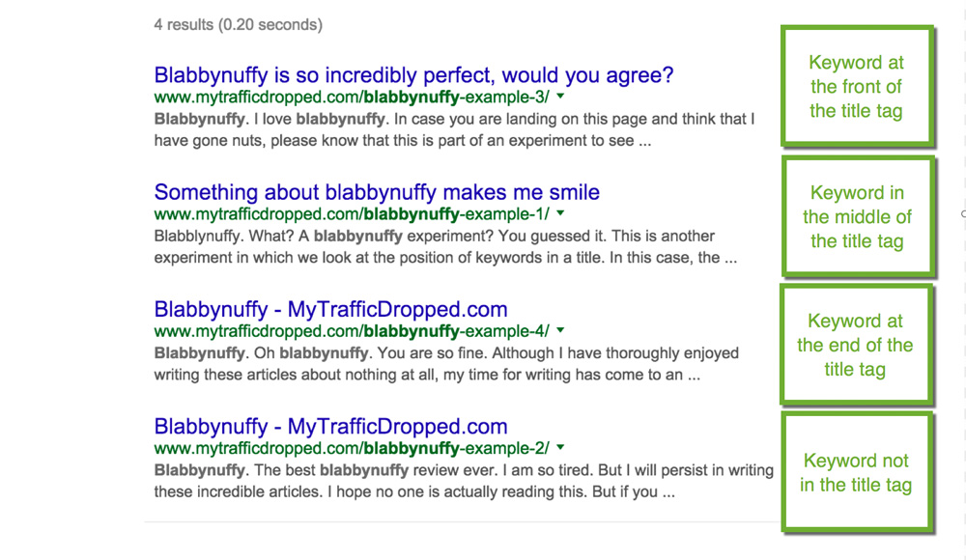Viewport: 966px width, 560px height.
Task: Expand the arrow next to blabbynuffy-example-1 URL
Action: tap(560, 214)
